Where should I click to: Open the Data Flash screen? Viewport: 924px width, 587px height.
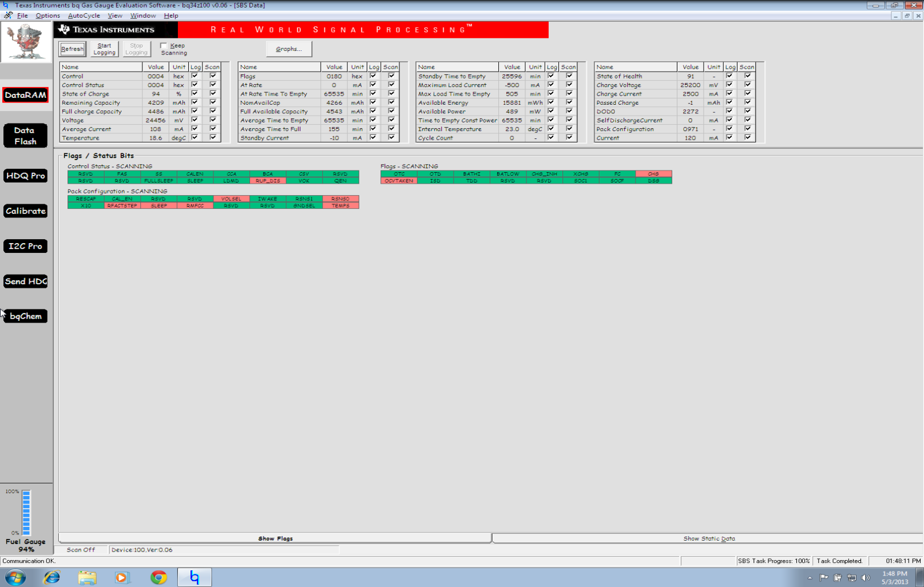click(25, 136)
